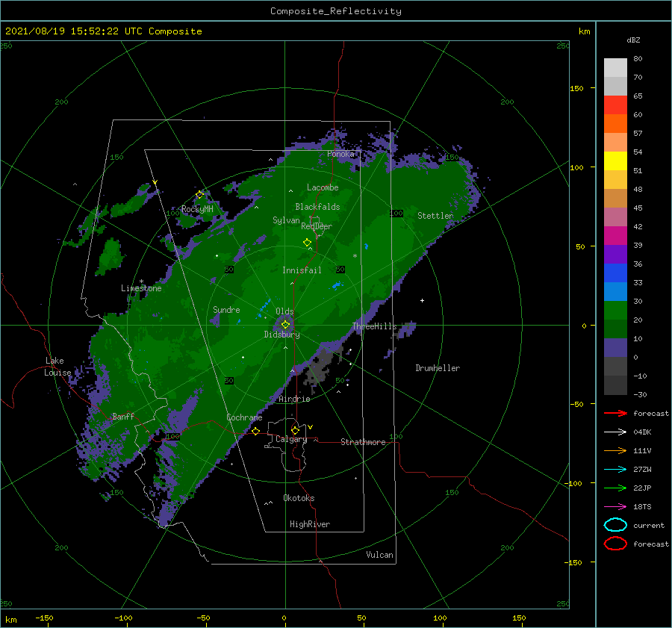Click the current legend label
Screen dimensions: 672x628
649,525
